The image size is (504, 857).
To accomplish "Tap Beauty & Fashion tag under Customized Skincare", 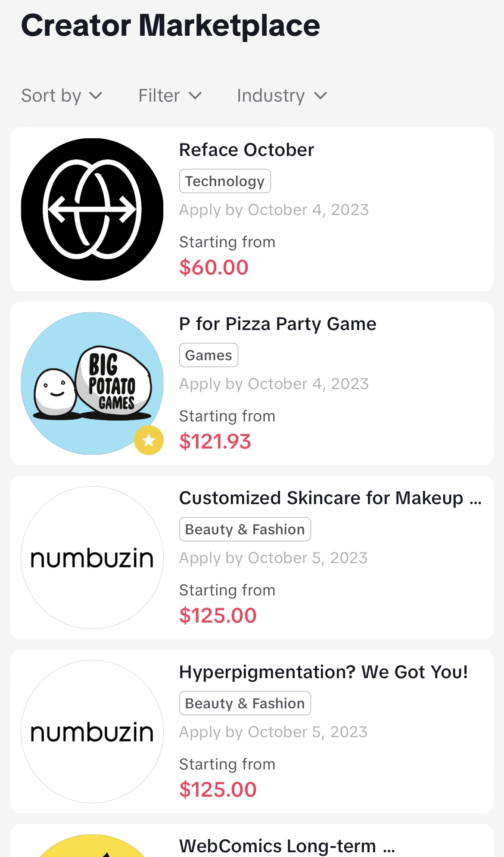I will click(245, 529).
